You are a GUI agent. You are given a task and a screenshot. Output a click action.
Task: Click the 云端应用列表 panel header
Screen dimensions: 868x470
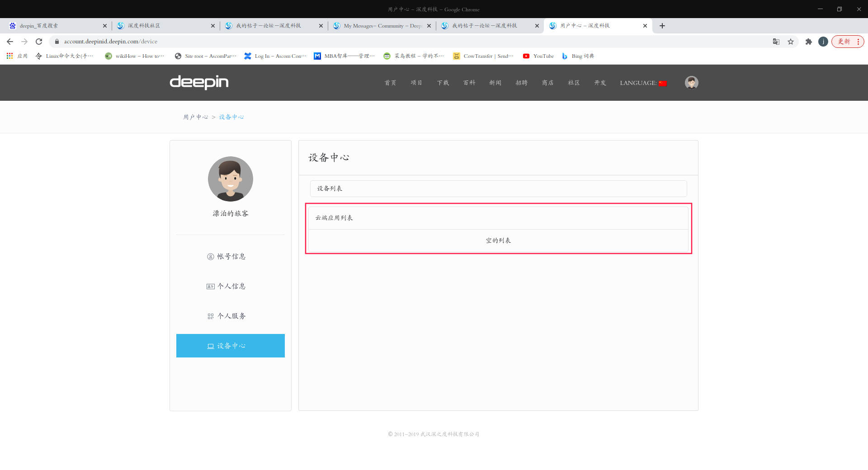[x=498, y=218]
